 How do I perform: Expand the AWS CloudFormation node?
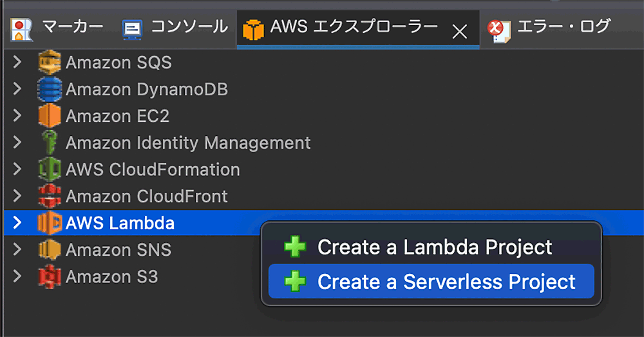(17, 169)
